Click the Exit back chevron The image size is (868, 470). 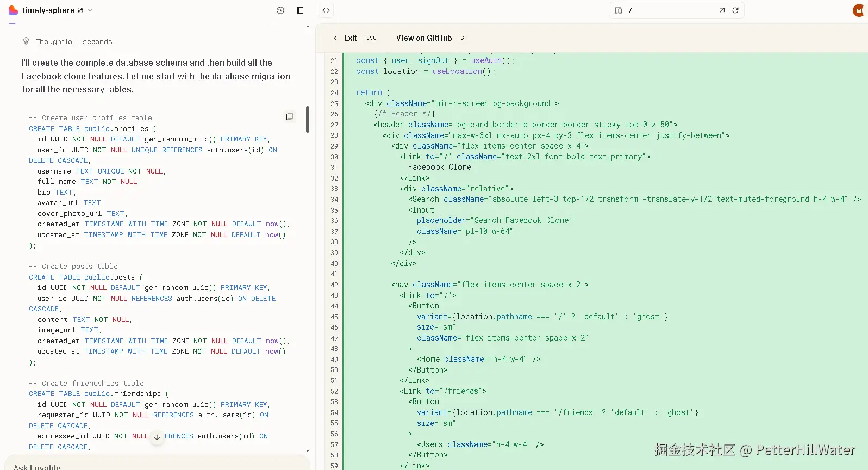coord(335,38)
